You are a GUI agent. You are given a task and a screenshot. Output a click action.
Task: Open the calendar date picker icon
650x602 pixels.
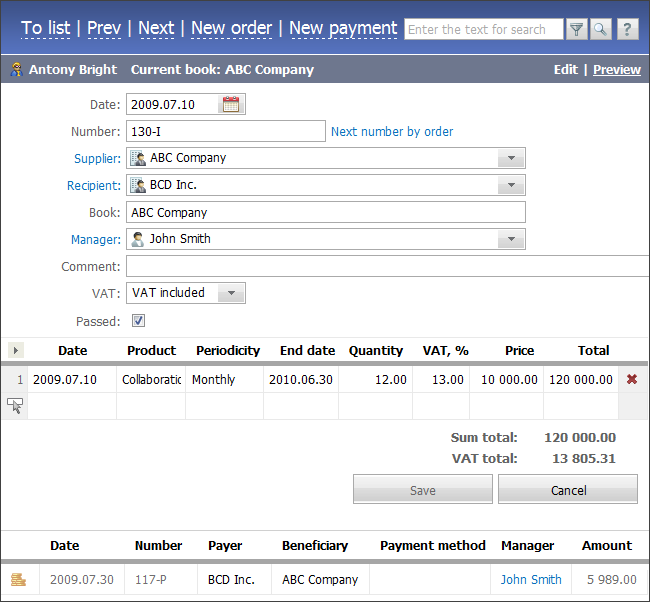tap(231, 104)
